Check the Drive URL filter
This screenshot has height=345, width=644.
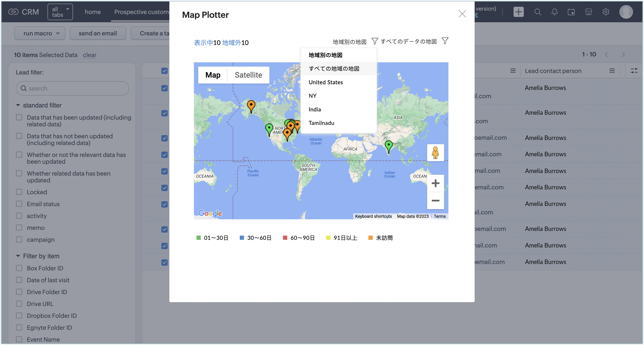[x=19, y=303]
